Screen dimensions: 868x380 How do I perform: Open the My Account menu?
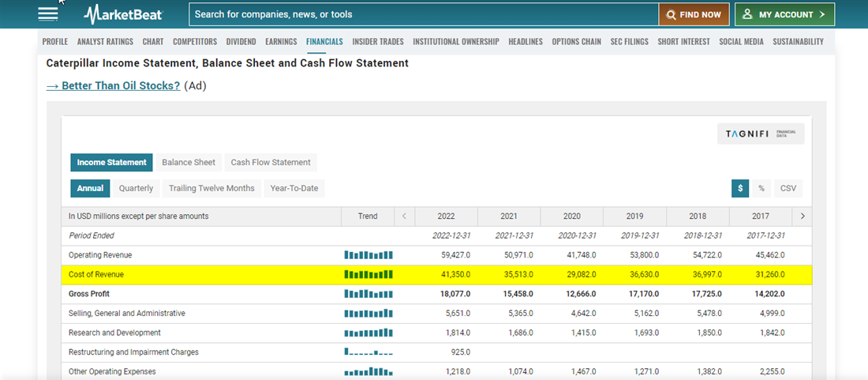784,14
